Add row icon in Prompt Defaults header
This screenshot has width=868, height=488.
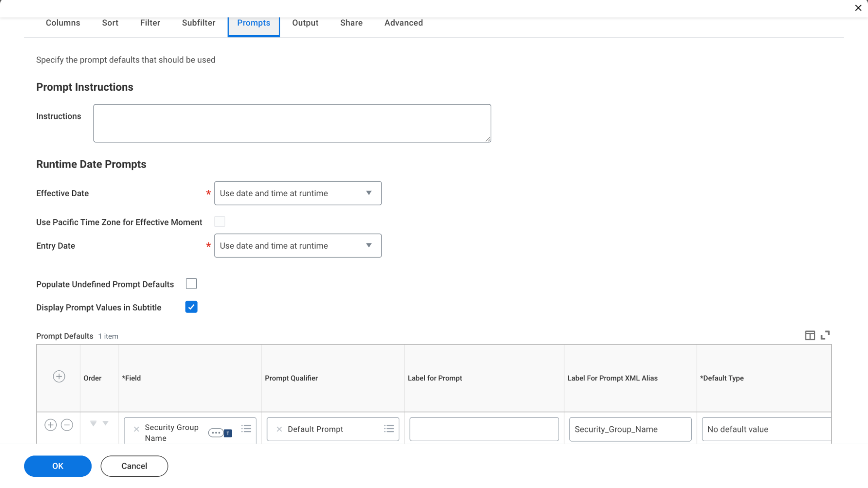pyautogui.click(x=59, y=376)
